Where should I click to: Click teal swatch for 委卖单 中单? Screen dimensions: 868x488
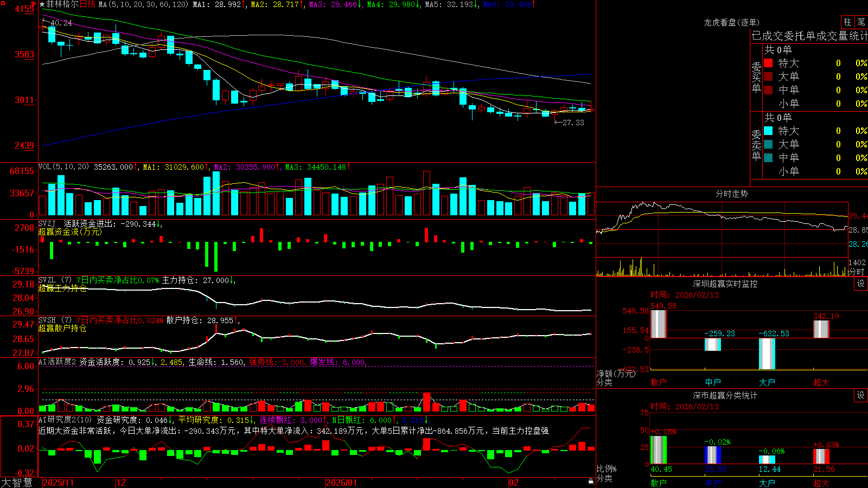768,158
